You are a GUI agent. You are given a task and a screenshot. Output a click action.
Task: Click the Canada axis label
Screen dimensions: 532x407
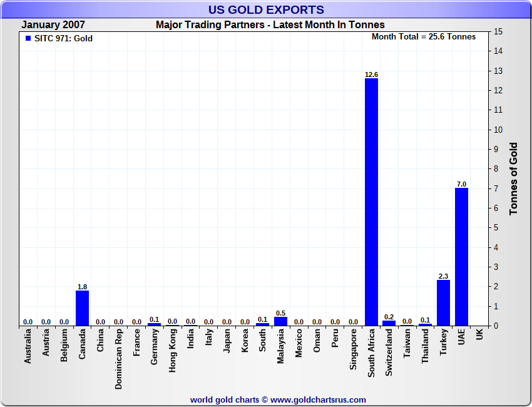coord(82,344)
